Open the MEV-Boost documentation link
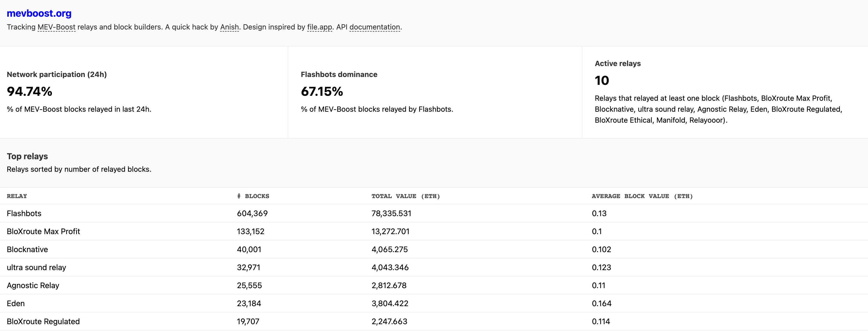This screenshot has height=332, width=868. pyautogui.click(x=56, y=27)
